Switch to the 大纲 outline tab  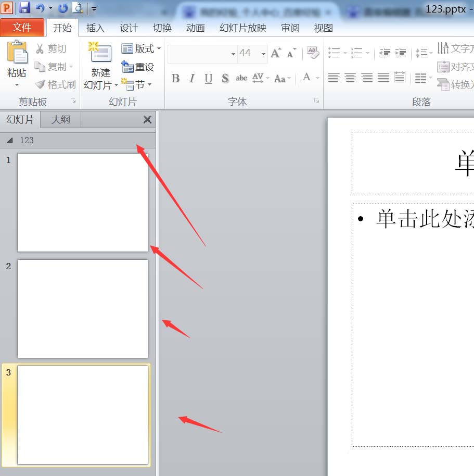point(60,119)
